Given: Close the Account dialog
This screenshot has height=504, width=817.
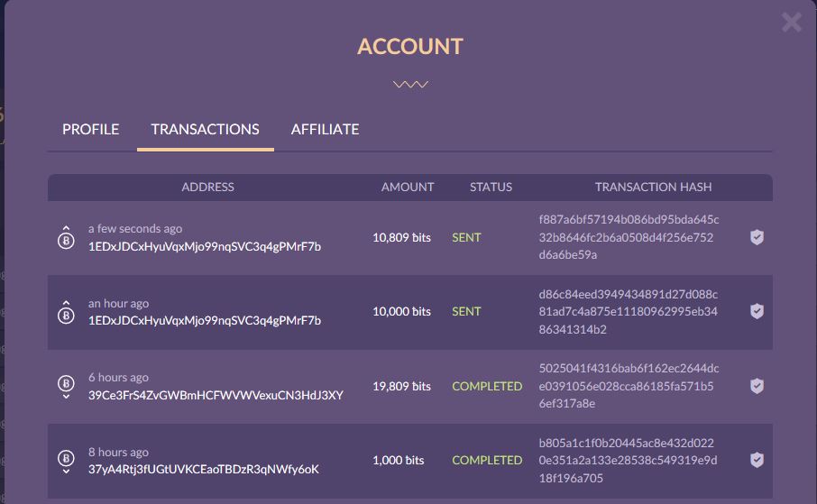Looking at the screenshot, I should 791,23.
